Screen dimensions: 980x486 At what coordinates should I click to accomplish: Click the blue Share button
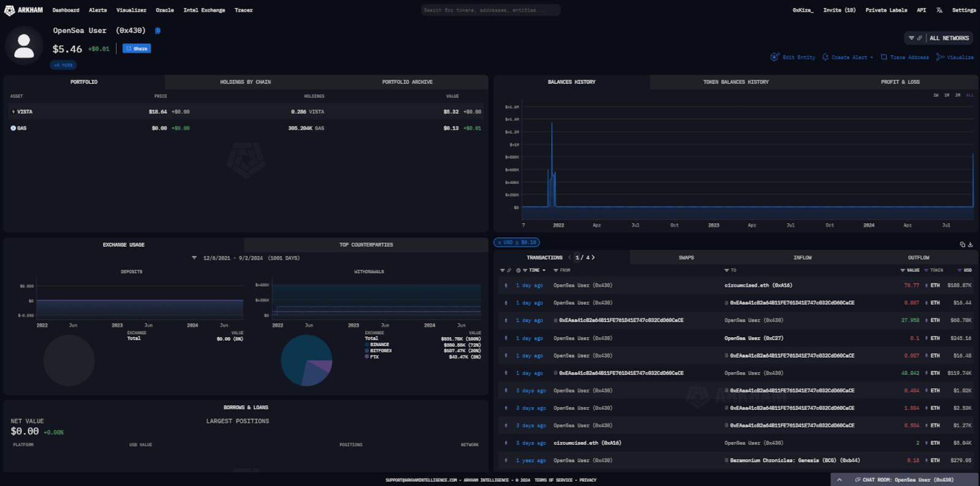137,48
